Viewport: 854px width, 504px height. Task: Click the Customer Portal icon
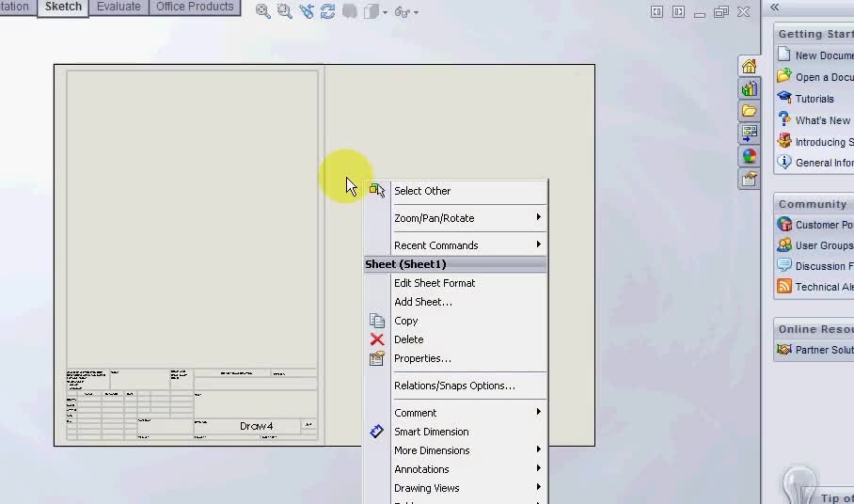pos(784,224)
